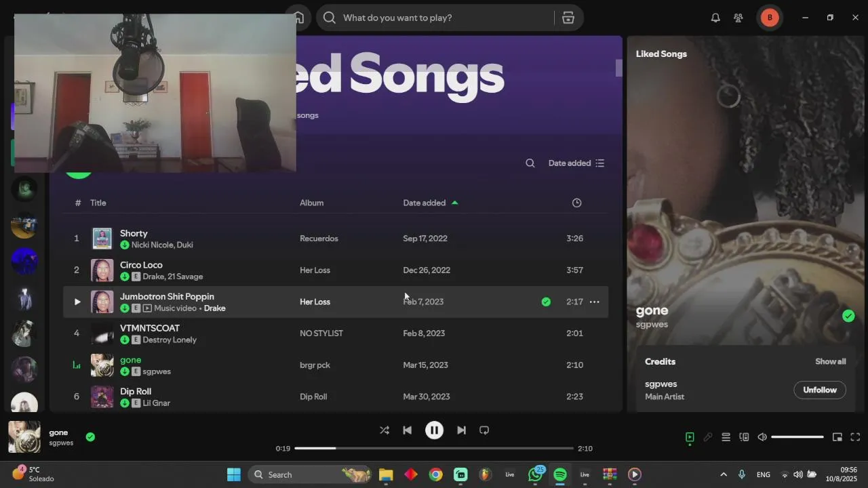Toggle liked state of gone in side panel
Viewport: 868px width, 488px height.
coord(848,316)
